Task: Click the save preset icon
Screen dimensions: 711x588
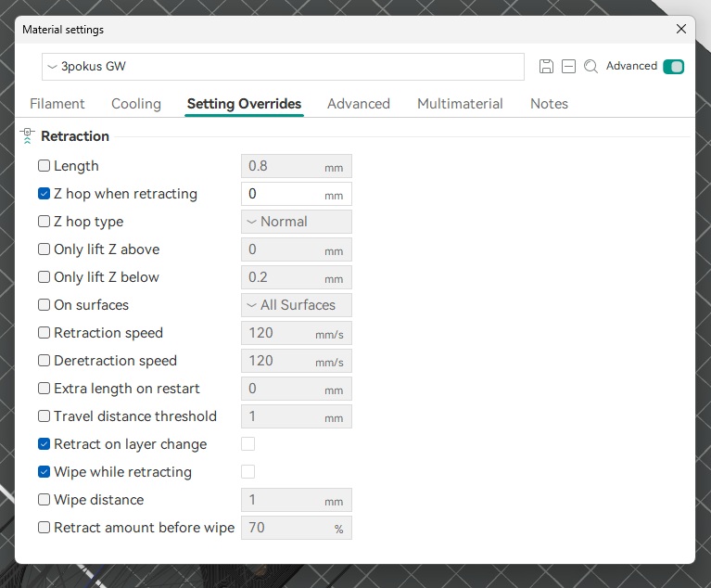Action: tap(546, 67)
